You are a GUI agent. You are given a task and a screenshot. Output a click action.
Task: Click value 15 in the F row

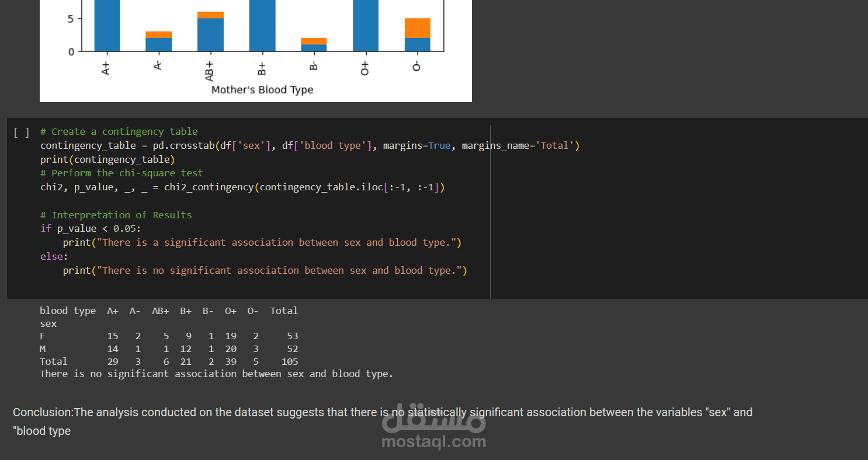(113, 336)
